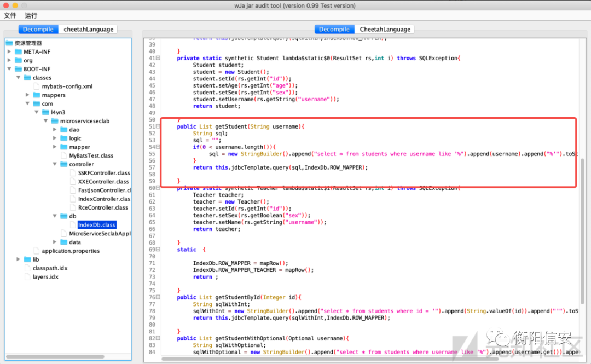Open SSRFController.class file
Image resolution: width=591 pixels, height=364 pixels.
[x=104, y=173]
